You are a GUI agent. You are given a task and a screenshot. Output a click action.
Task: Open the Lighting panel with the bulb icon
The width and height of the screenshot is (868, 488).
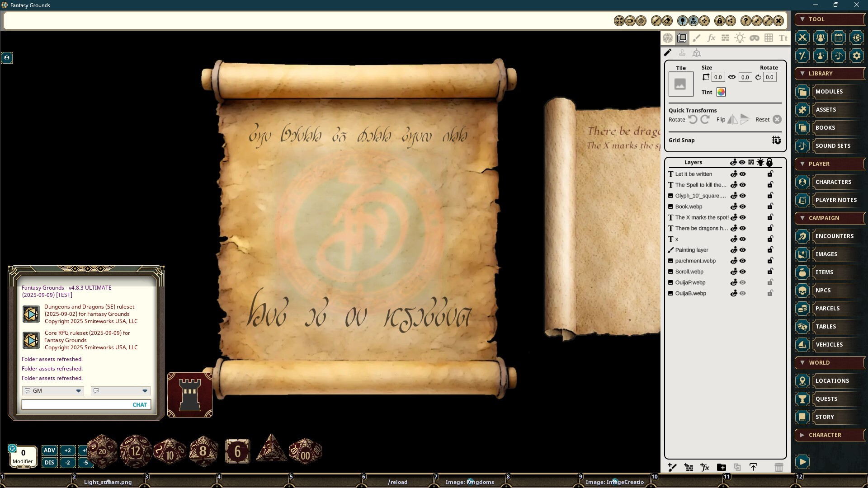pyautogui.click(x=740, y=38)
